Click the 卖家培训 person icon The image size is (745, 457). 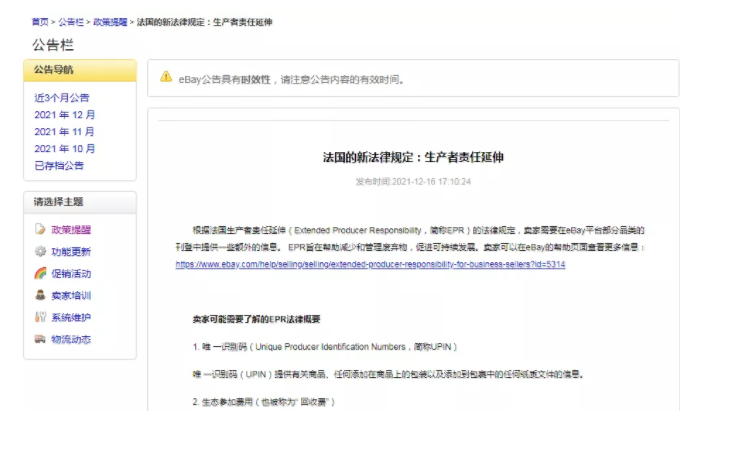pyautogui.click(x=40, y=296)
